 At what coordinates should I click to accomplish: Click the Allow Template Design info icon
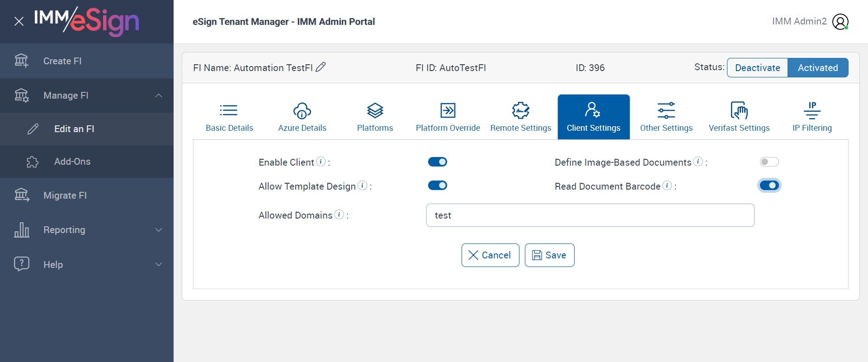(x=362, y=186)
